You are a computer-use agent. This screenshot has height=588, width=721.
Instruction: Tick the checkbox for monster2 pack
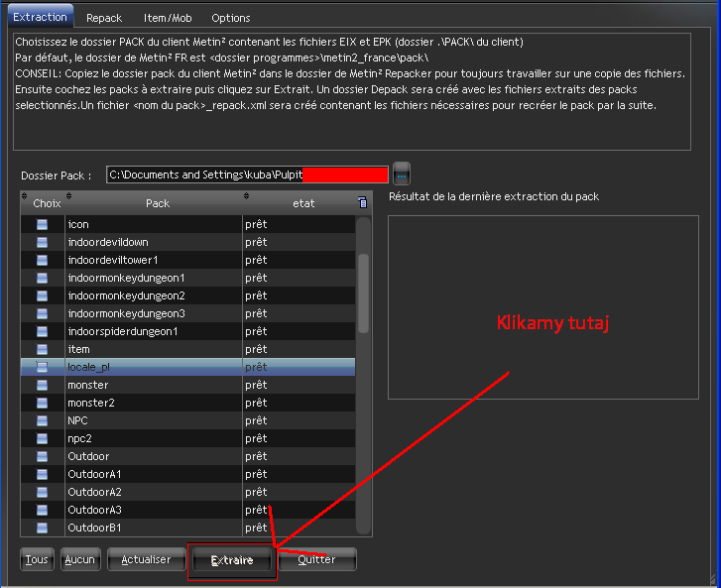click(x=42, y=403)
